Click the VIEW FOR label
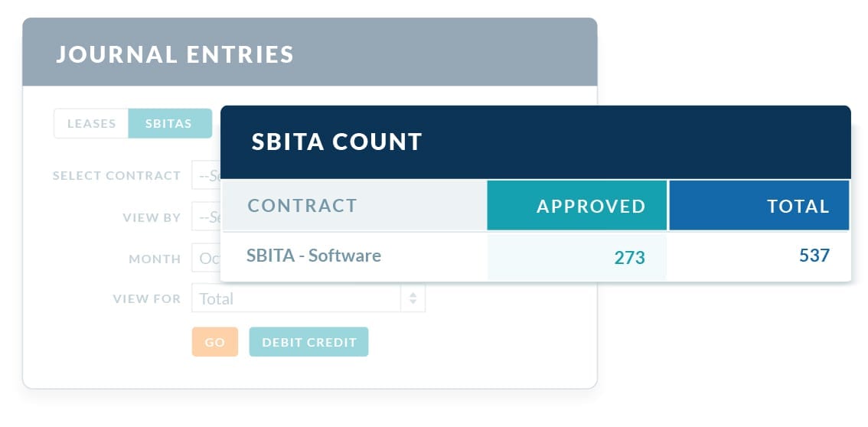The height and width of the screenshot is (427, 868). (147, 298)
